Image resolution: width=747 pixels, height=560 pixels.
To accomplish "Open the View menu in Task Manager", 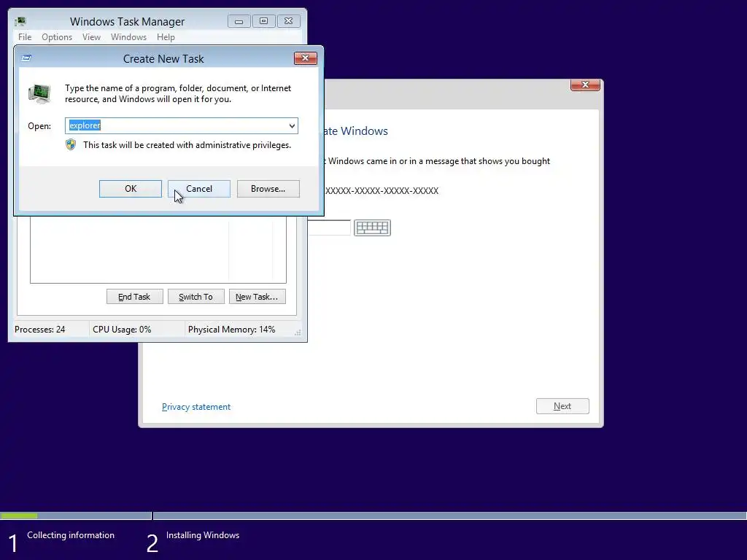I will pos(91,37).
